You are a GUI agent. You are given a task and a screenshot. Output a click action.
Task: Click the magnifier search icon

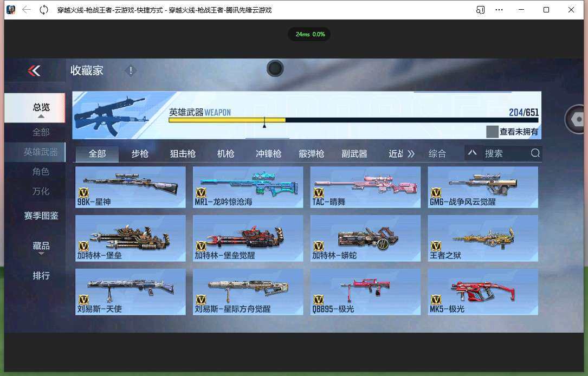point(535,153)
